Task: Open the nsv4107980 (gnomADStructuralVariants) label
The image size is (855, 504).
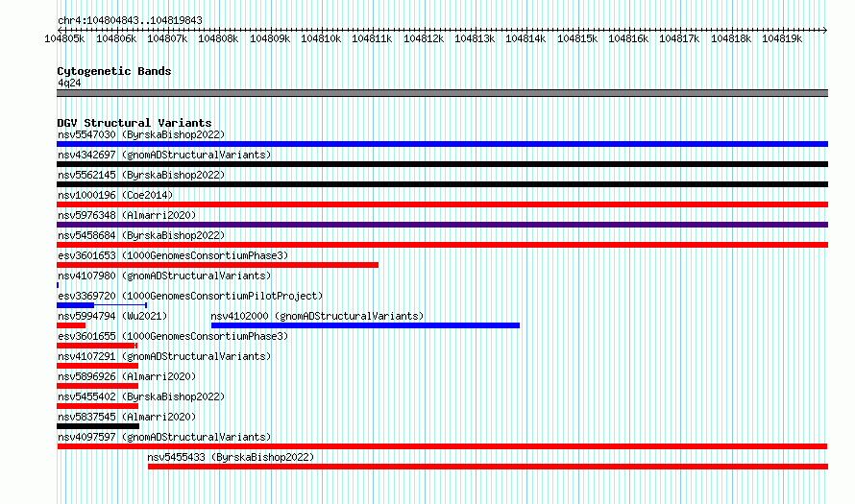Action: 164,276
